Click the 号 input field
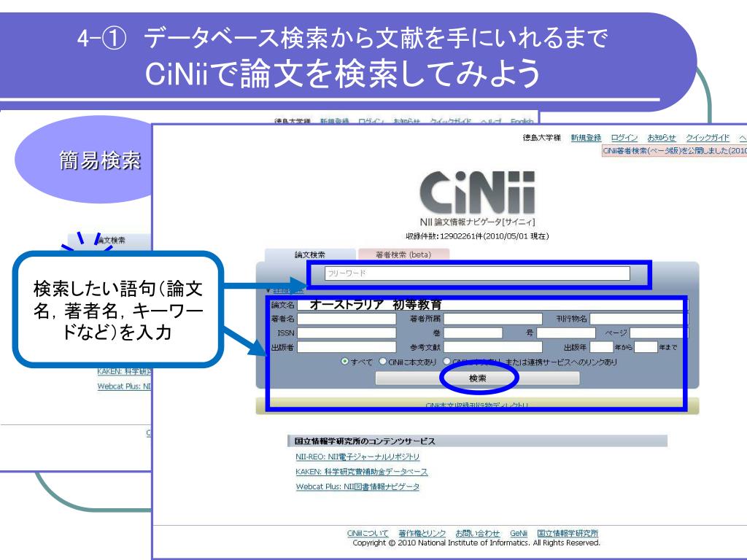747x560 pixels. pyautogui.click(x=566, y=332)
